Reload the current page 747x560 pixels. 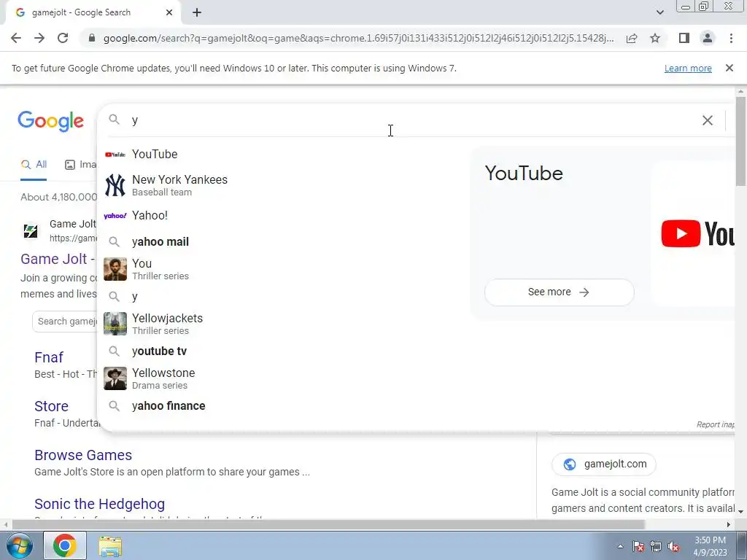click(63, 38)
